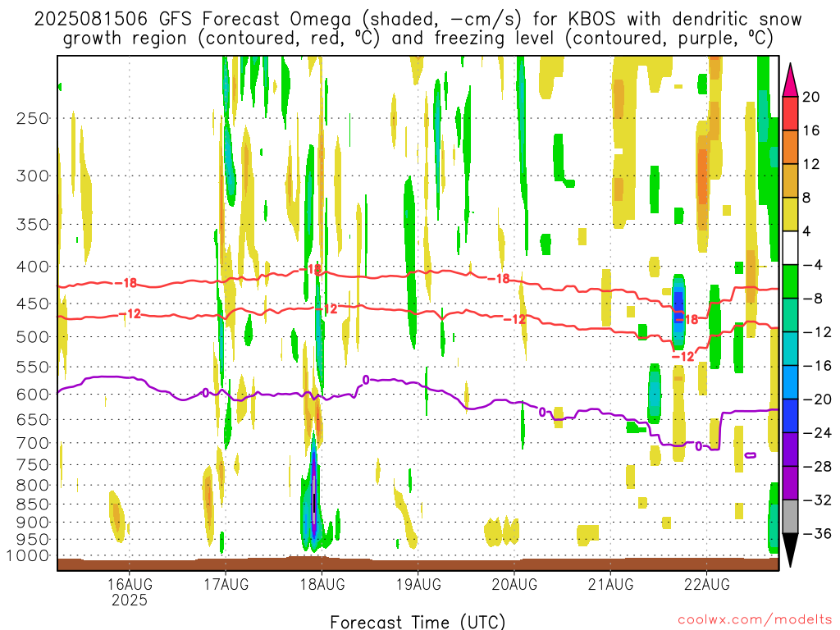Select the white colorbar segment between -4 and 4
This screenshot has height=630, width=840.
[x=790, y=248]
